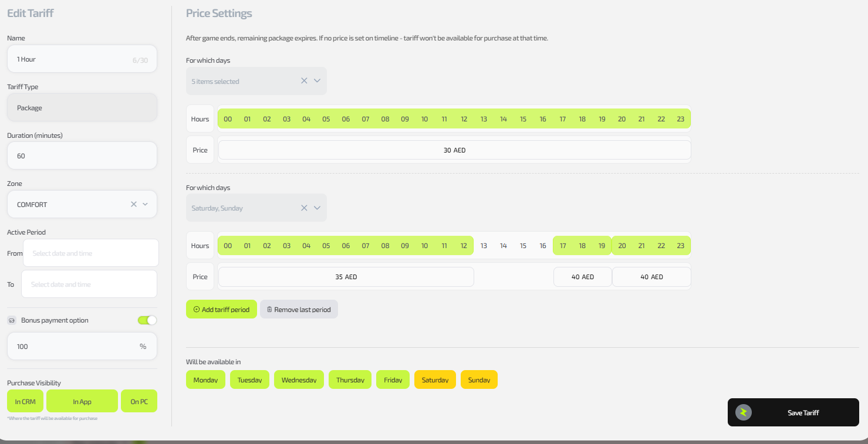Toggle In App purchase visibility

tap(82, 401)
